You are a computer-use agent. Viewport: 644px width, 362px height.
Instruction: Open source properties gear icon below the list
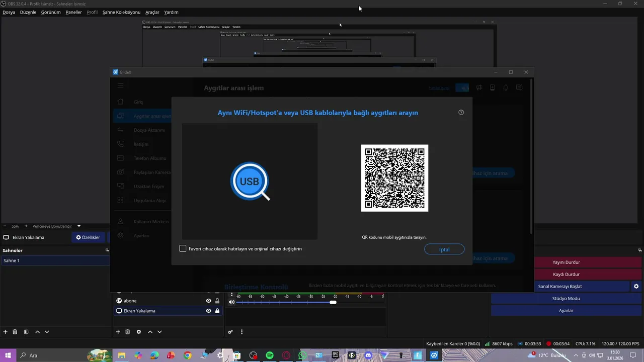coord(139,332)
